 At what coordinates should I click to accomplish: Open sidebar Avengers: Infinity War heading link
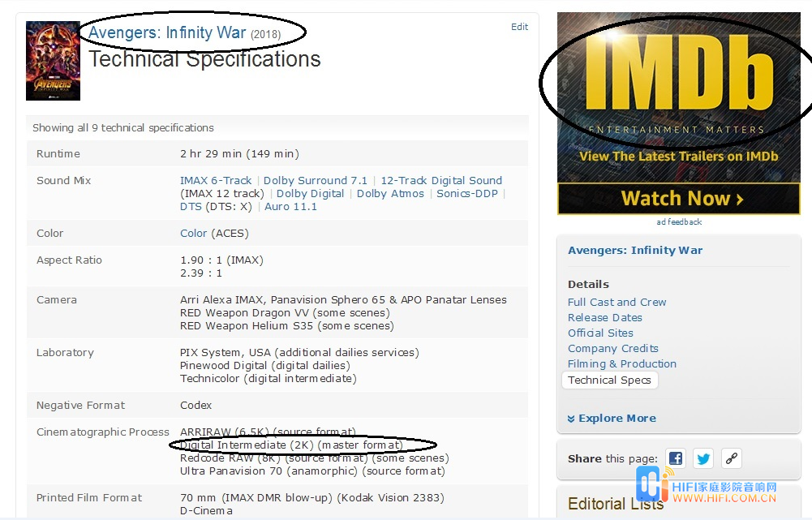coord(635,251)
